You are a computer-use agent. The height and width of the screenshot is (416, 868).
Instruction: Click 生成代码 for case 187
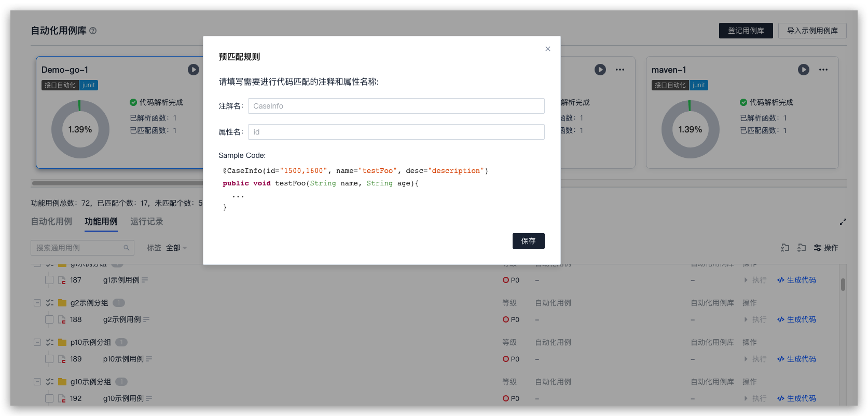click(x=796, y=280)
